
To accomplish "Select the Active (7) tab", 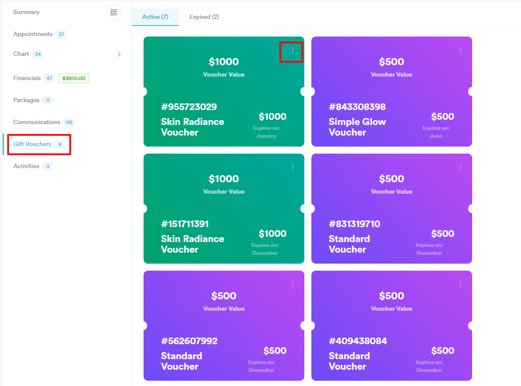I will 155,17.
